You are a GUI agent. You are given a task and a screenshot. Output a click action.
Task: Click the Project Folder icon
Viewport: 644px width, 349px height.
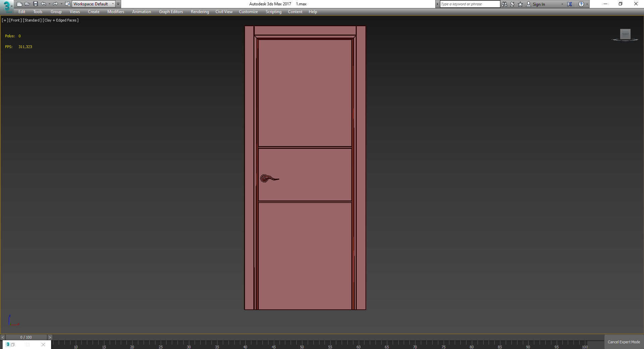67,4
